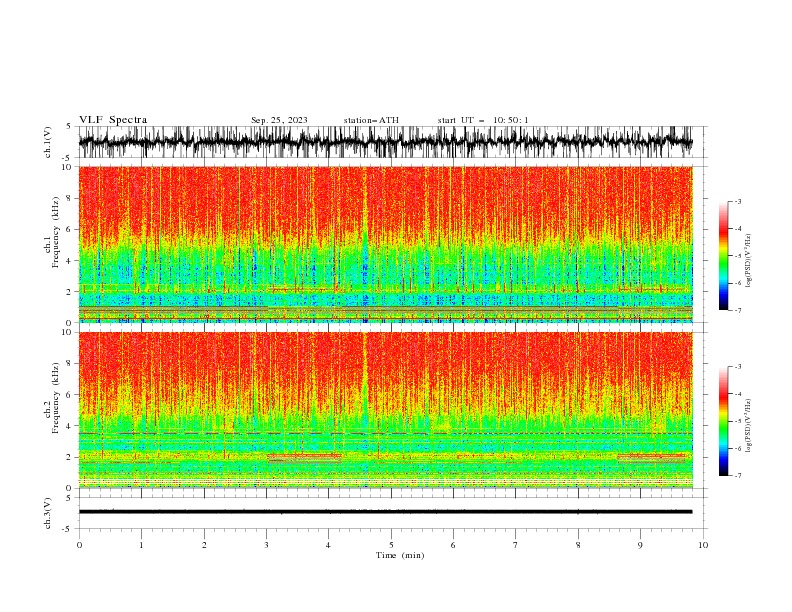
Task: Click the time axis tick label "8"
Action: click(x=578, y=545)
